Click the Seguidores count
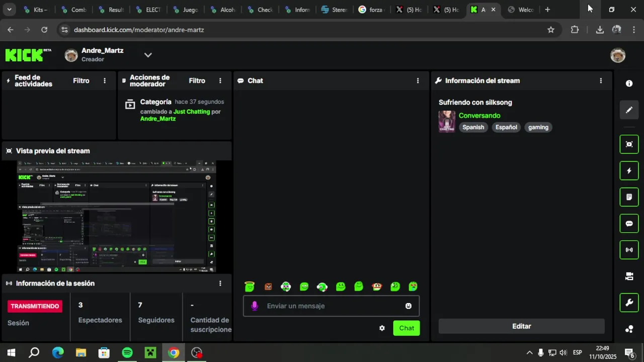The width and height of the screenshot is (644, 362). click(140, 305)
